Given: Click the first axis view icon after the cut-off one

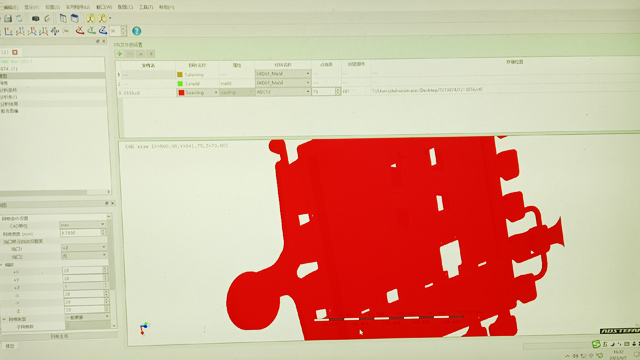Looking at the screenshot, I should point(9,31).
